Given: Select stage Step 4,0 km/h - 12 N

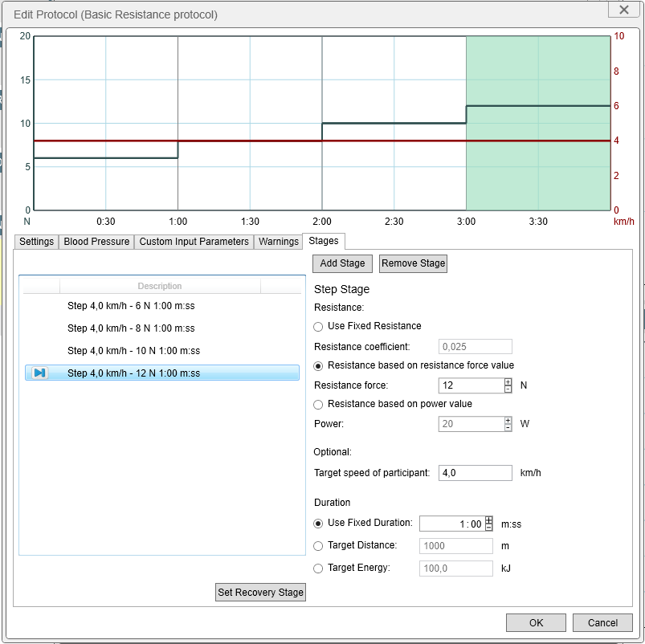Looking at the screenshot, I should click(162, 373).
